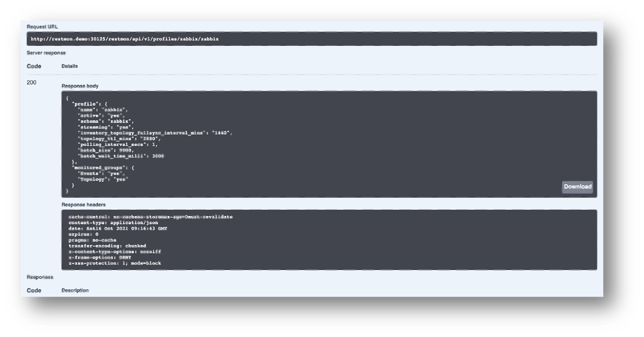The image size is (644, 337).
Task: Click the Response headers label
Action: 84,204
